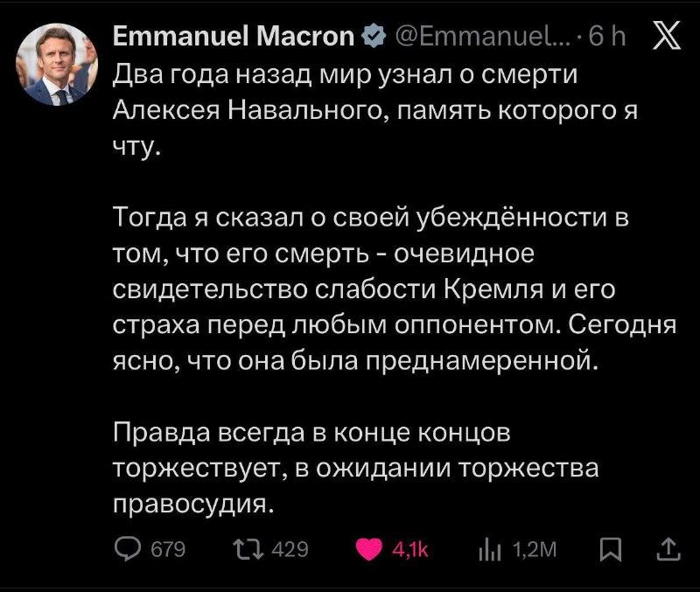Open the views analytics bar chart icon

point(490,549)
